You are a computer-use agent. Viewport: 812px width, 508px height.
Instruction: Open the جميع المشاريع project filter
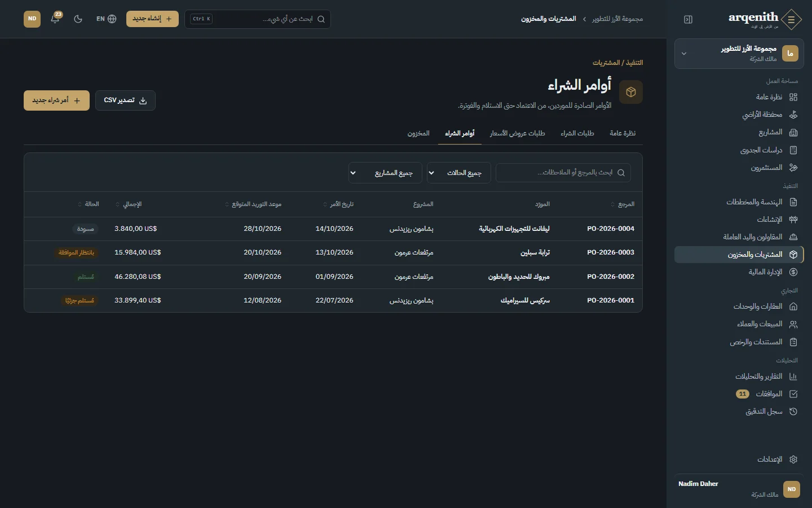[x=385, y=173]
